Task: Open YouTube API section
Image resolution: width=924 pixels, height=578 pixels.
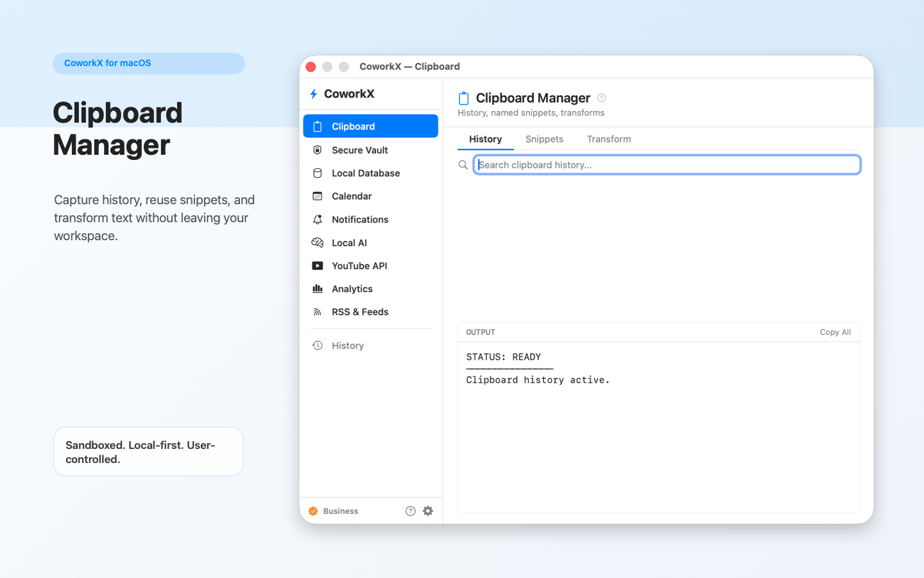Action: (370, 266)
